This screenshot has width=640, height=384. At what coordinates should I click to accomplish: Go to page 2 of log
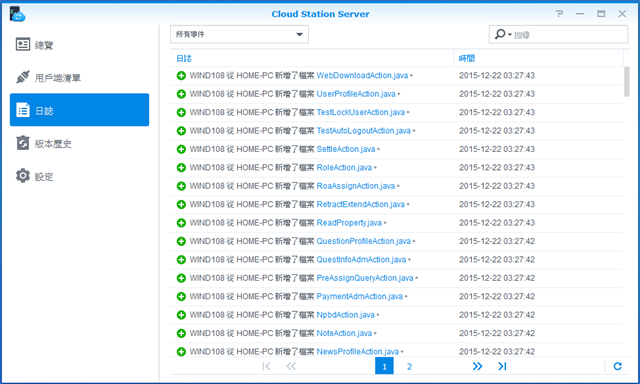tap(409, 366)
